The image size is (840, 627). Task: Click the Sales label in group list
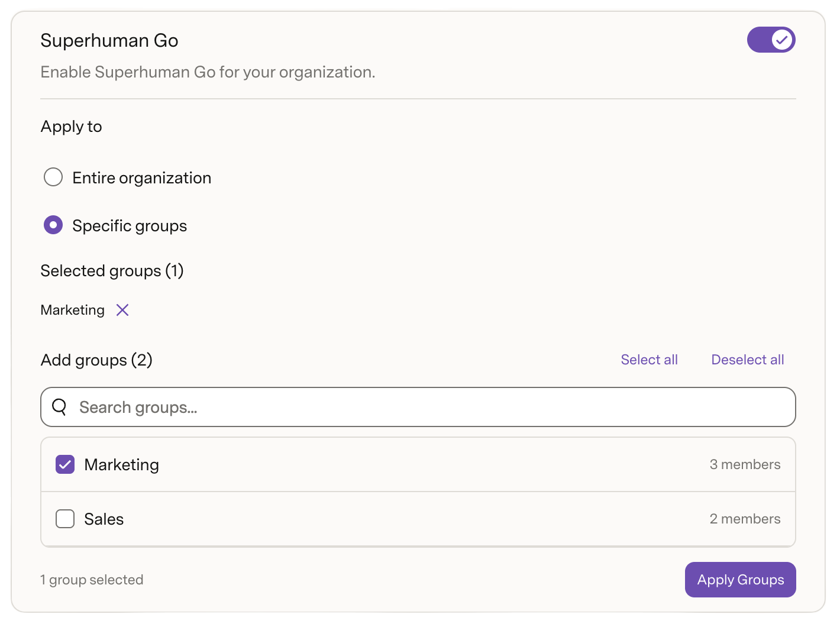[104, 519]
